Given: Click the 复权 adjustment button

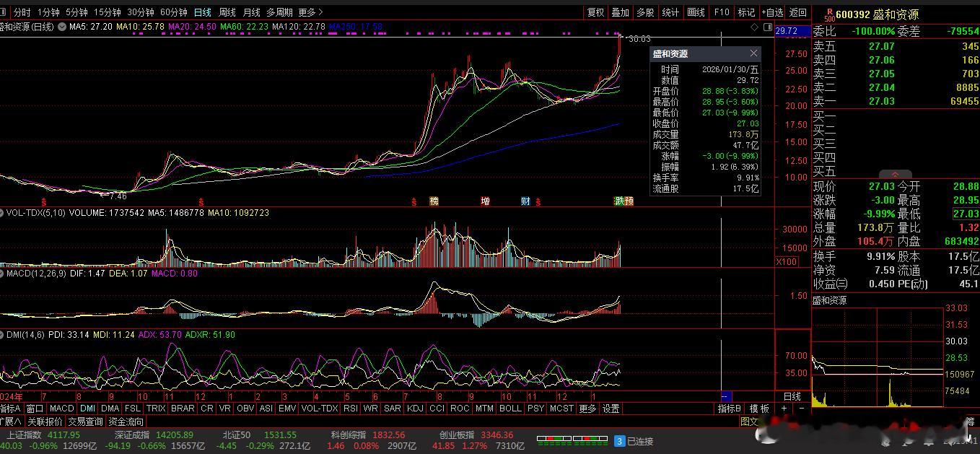Looking at the screenshot, I should 595,12.
